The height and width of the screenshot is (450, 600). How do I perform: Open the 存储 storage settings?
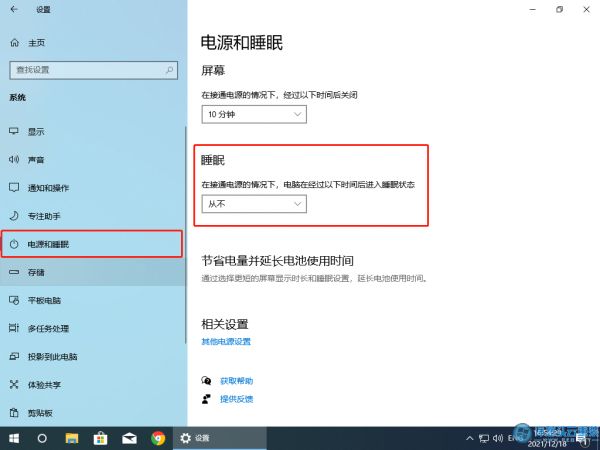93,272
